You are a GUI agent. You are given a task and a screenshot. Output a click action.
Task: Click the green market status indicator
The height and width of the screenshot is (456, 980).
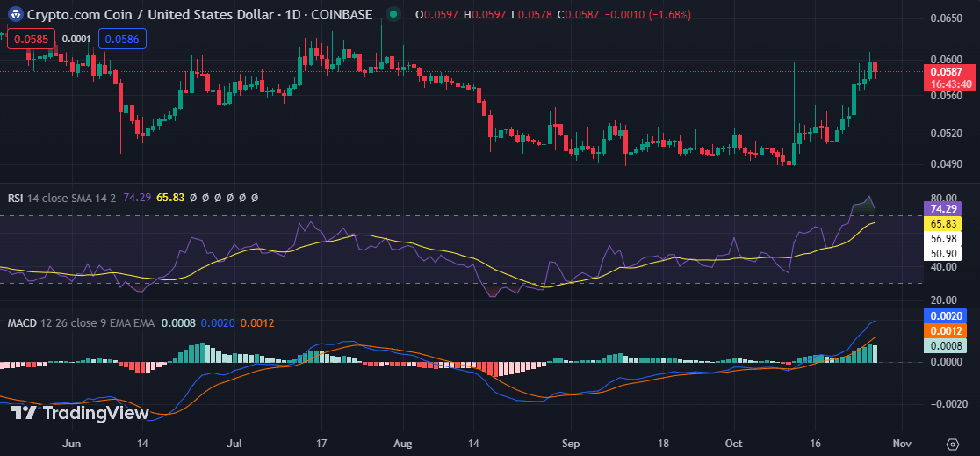(394, 15)
